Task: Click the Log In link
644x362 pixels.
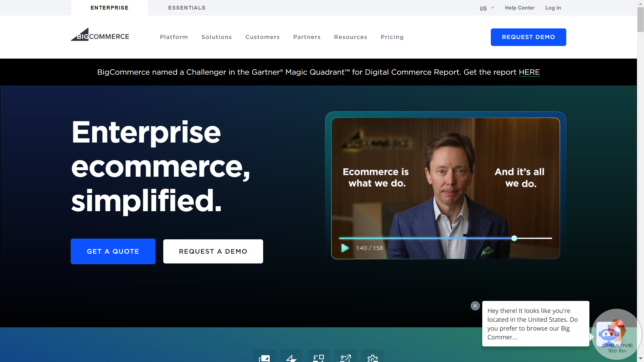Action: (553, 8)
